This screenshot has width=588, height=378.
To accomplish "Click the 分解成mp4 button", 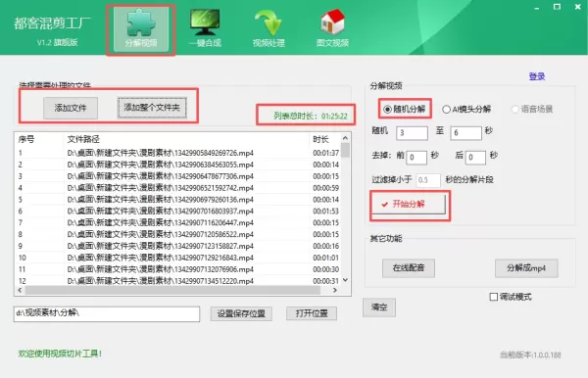I will point(526,268).
